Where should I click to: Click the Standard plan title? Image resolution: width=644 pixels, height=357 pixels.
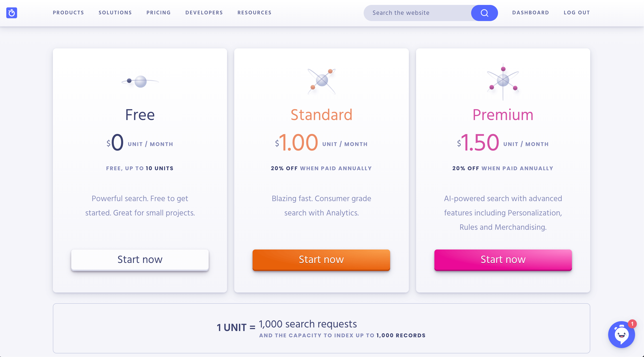321,115
